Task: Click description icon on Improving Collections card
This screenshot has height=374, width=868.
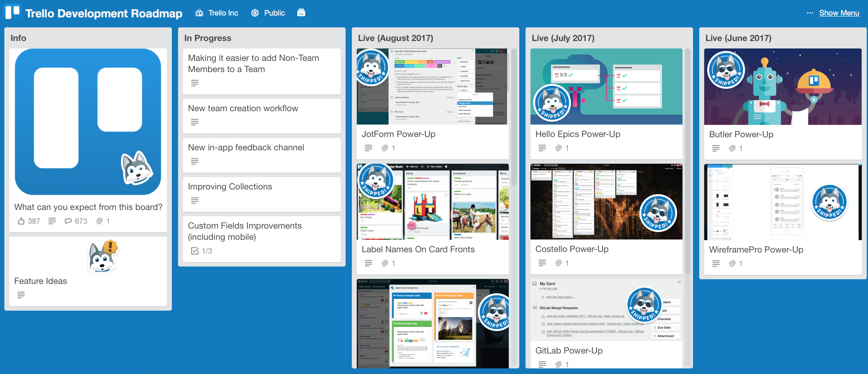Action: [195, 200]
